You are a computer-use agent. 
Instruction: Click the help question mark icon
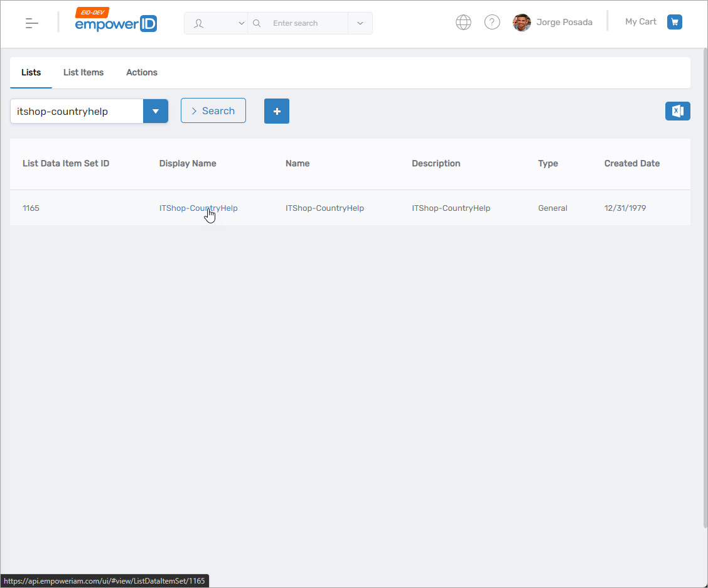click(x=492, y=21)
